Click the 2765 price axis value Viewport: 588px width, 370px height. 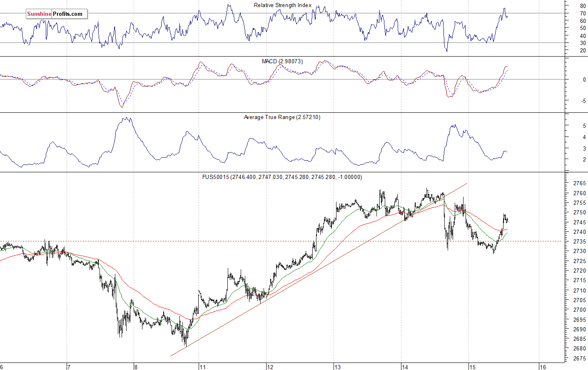579,183
